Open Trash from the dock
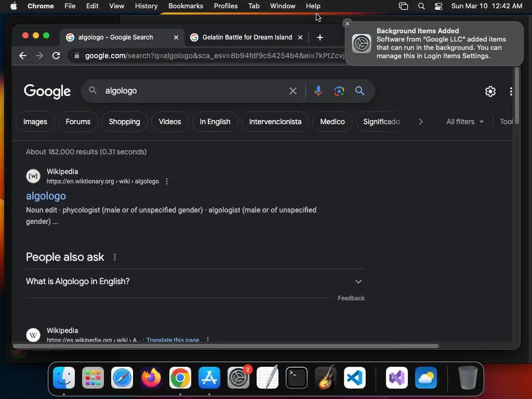532x399 pixels. point(468,378)
